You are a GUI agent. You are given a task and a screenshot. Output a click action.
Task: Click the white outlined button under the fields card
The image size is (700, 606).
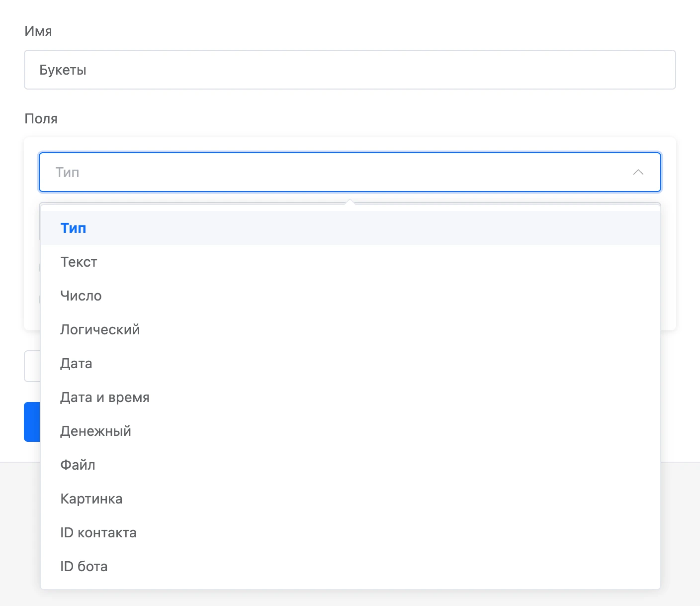pyautogui.click(x=32, y=366)
